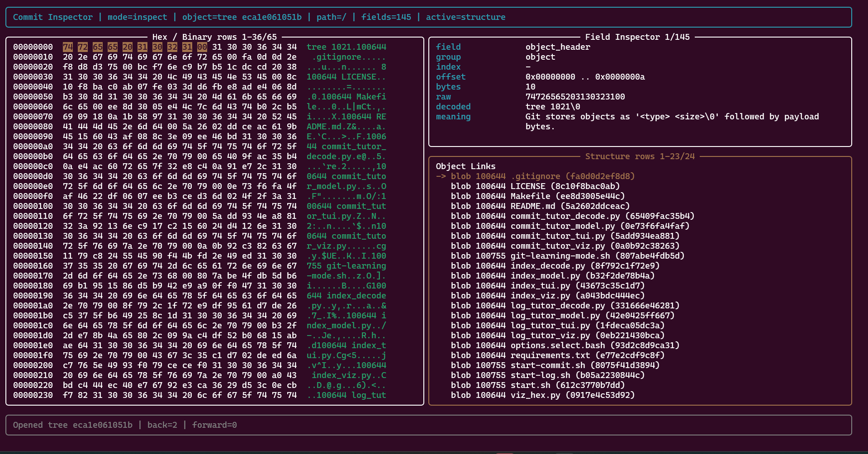Screen dimensions: 868x454
Task: Open the viz_hex.py blob link
Action: click(543, 395)
